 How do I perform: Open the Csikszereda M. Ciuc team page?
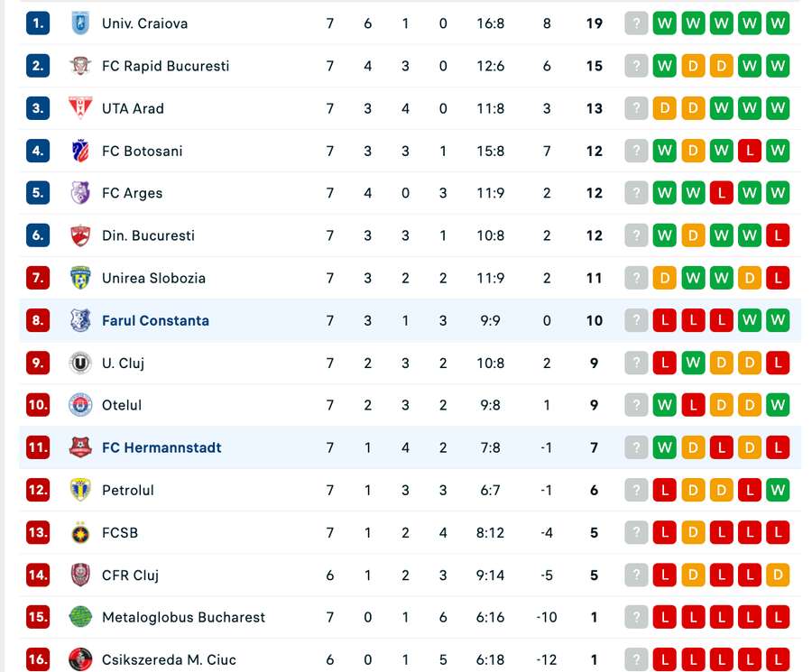pos(169,659)
